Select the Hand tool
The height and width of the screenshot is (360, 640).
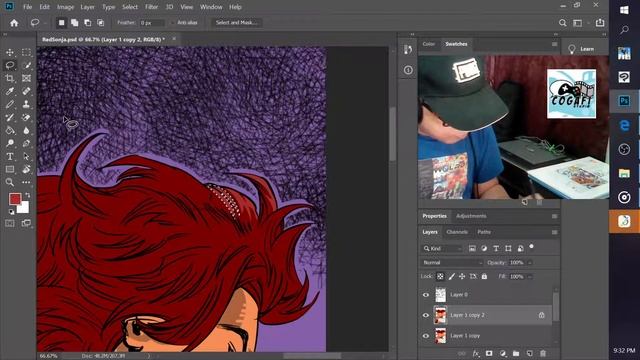[26, 169]
